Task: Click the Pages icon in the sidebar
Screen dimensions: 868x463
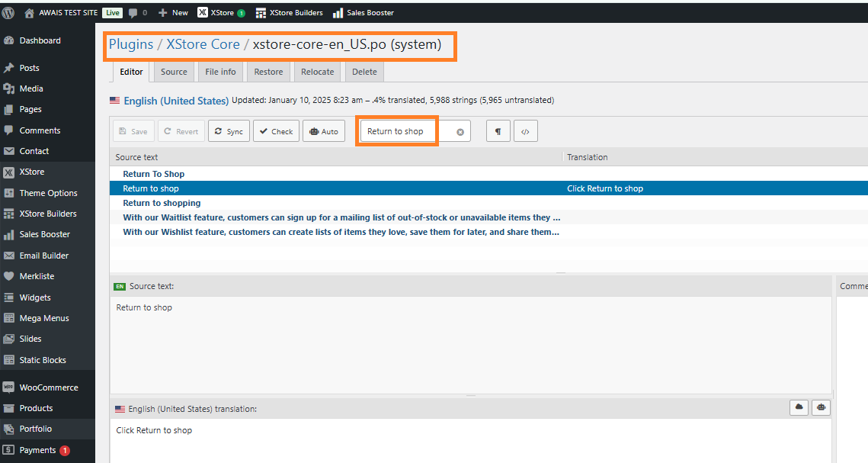Action: pyautogui.click(x=9, y=109)
